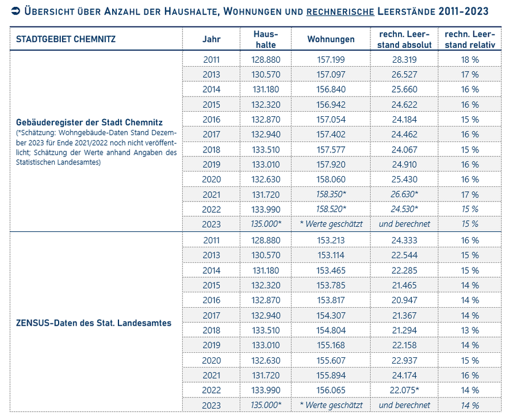Select the value 24.622
The width and height of the screenshot is (513, 420).
(404, 105)
